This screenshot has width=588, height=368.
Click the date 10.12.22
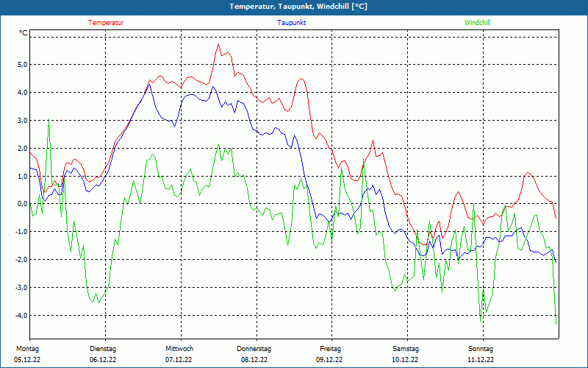(x=405, y=360)
